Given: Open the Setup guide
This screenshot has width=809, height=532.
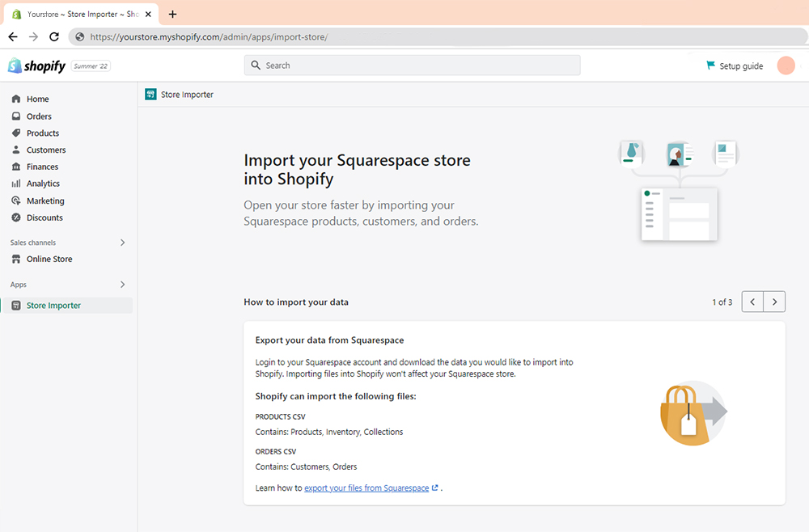Looking at the screenshot, I should (735, 66).
